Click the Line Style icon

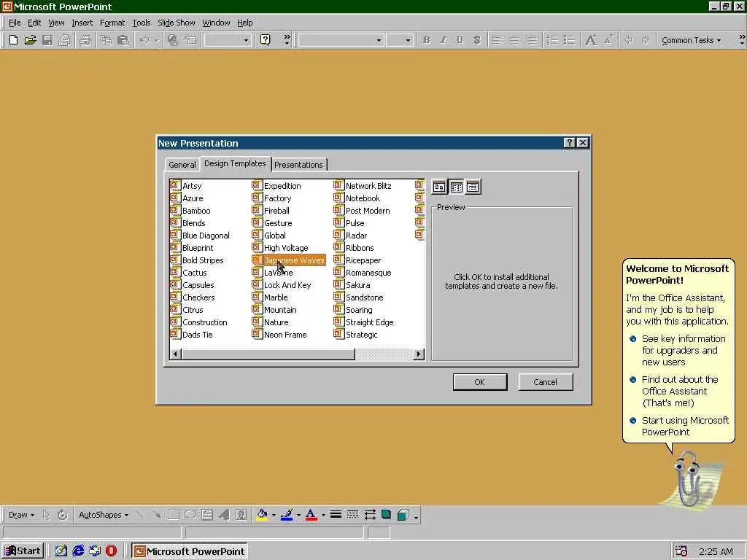(336, 515)
